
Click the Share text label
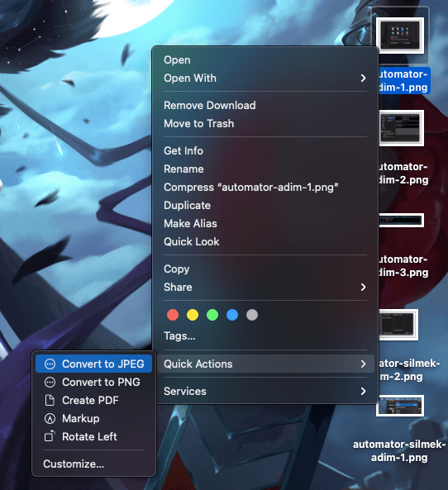point(178,288)
